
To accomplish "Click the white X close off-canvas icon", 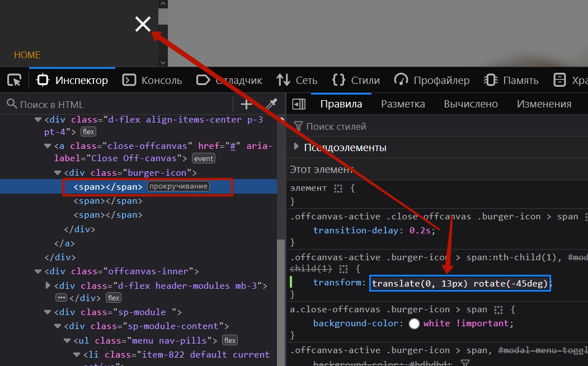I will click(143, 24).
